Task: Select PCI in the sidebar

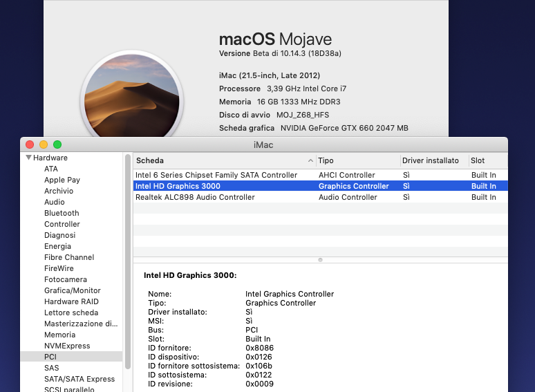Action: tap(71, 357)
